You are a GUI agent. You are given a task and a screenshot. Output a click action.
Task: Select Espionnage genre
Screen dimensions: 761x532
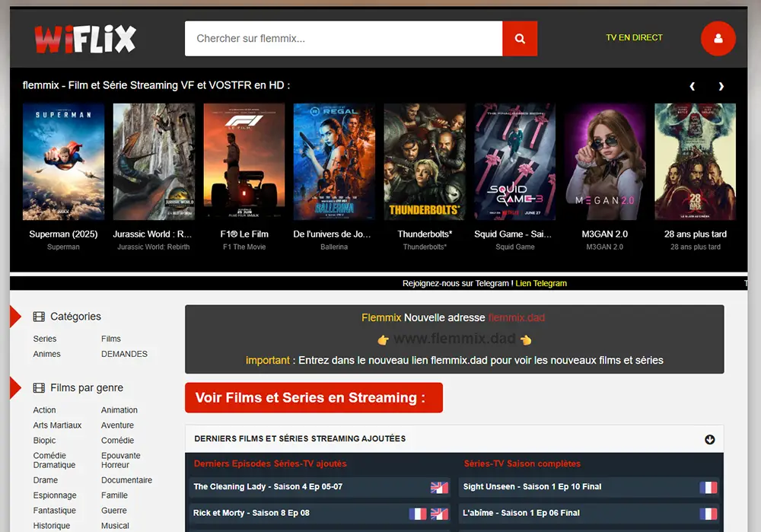(x=55, y=495)
